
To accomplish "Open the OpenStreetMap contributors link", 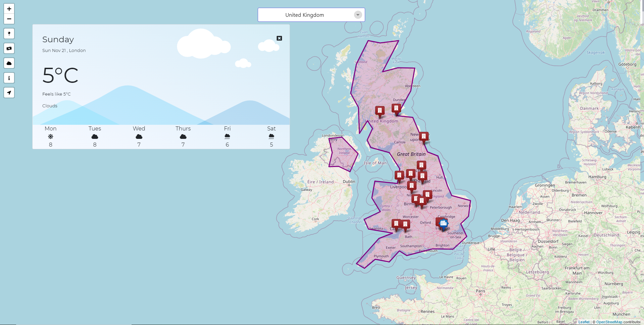I will coord(609,322).
